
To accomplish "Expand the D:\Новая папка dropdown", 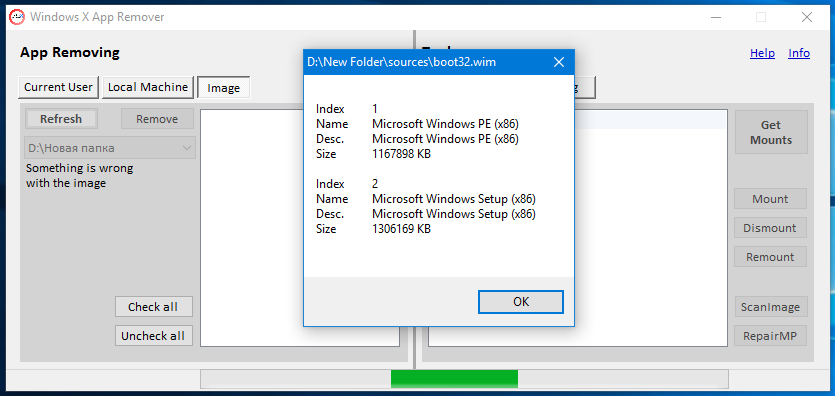I will [x=187, y=147].
